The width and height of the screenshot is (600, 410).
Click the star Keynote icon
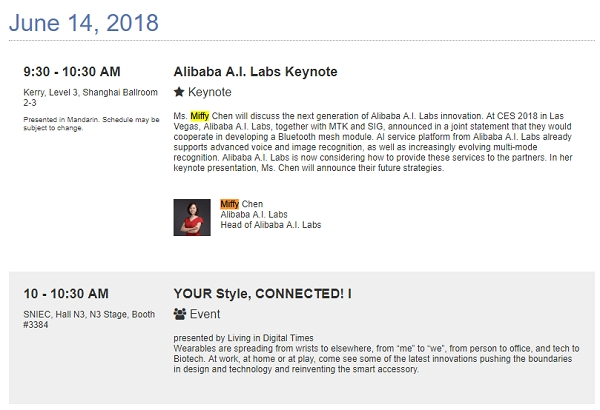click(179, 92)
